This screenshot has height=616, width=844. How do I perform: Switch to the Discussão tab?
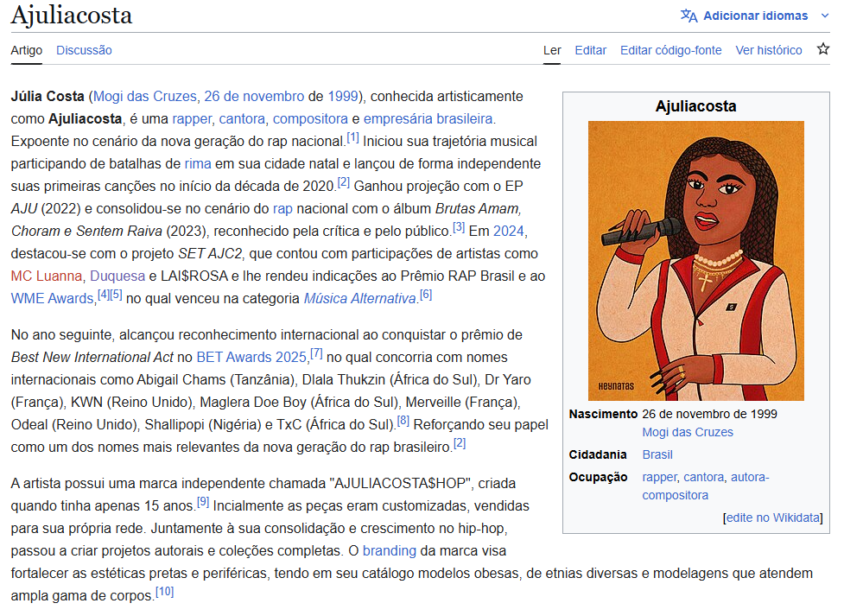[x=83, y=50]
